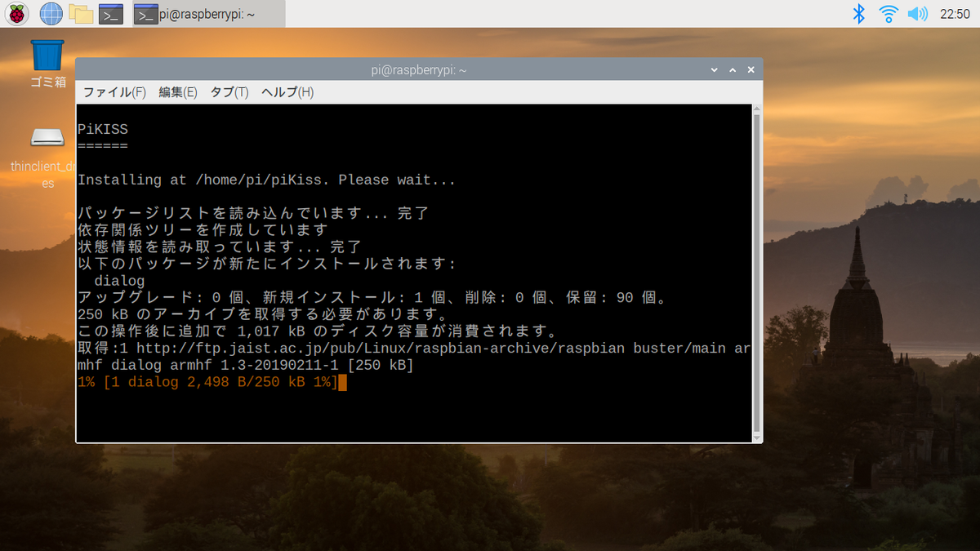The height and width of the screenshot is (551, 980).
Task: Click the dialog download progress indicator
Action: [x=208, y=382]
